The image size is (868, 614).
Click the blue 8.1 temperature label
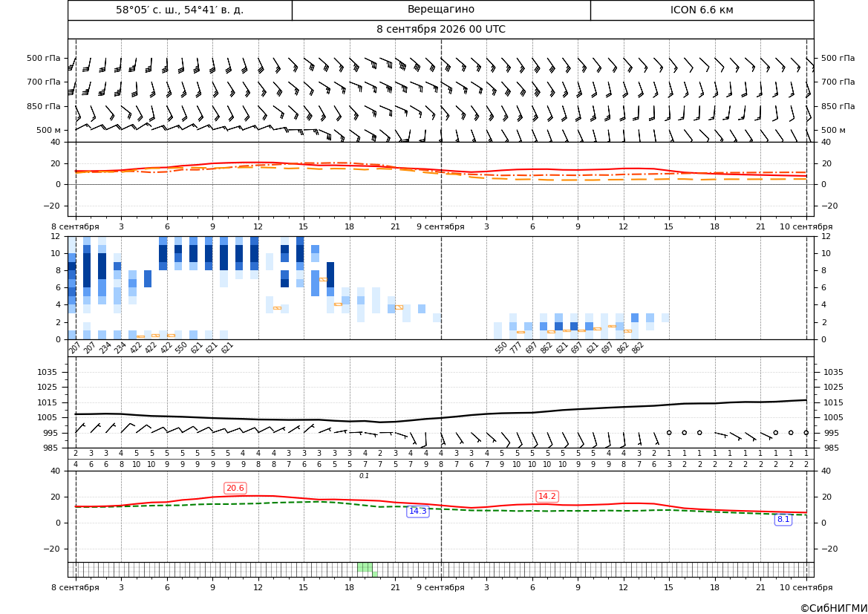point(783,519)
